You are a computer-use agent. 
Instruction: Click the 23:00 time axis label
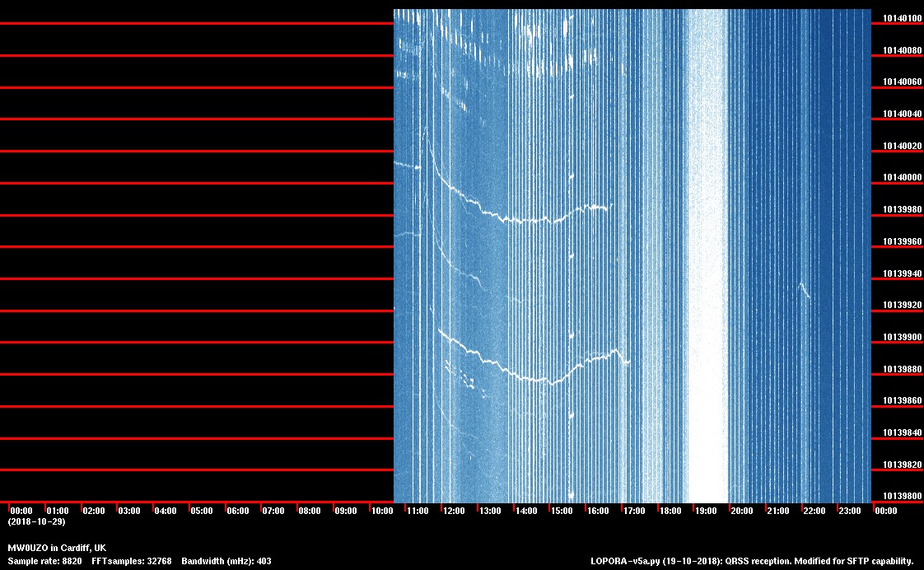point(850,512)
